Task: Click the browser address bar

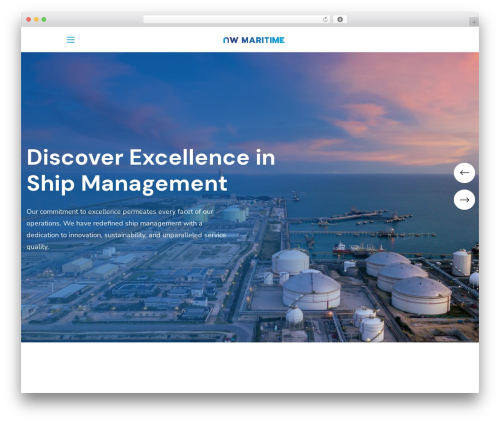Action: (237, 20)
